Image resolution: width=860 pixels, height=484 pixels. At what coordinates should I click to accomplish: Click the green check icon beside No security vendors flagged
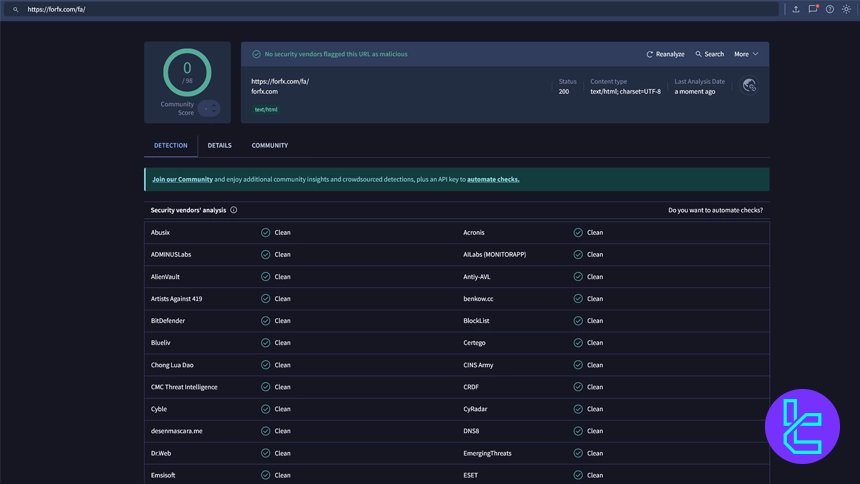(256, 54)
